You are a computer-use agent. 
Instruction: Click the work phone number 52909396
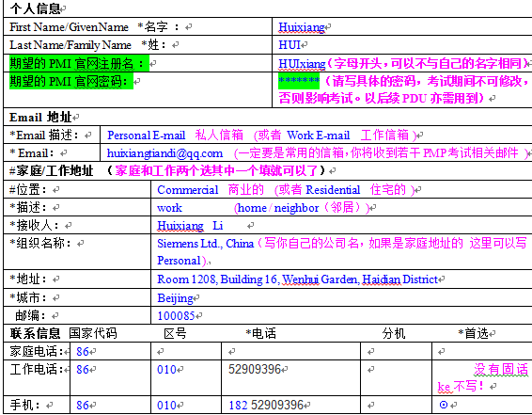(x=255, y=369)
